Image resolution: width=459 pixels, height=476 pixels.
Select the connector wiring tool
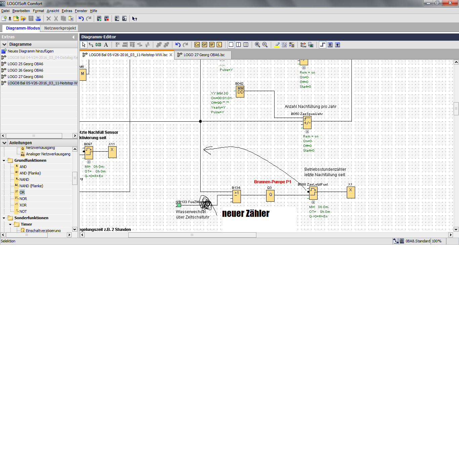pyautogui.click(x=91, y=45)
